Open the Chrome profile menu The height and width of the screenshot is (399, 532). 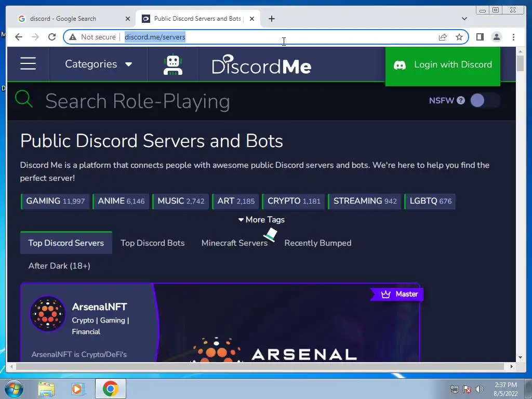pyautogui.click(x=496, y=37)
